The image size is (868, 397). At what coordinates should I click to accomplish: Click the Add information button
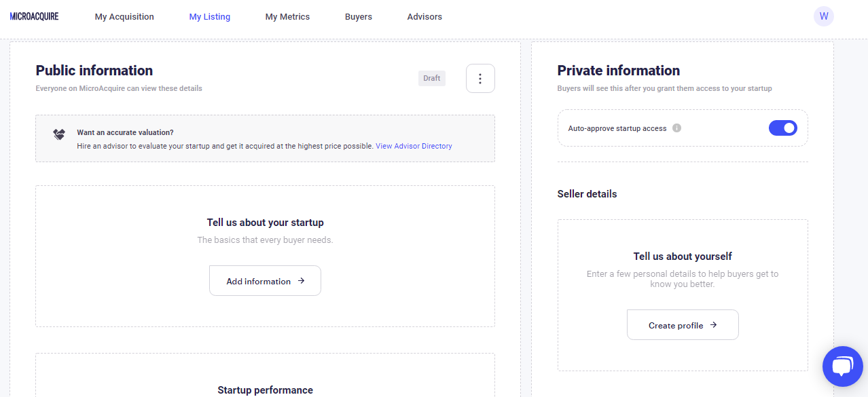coord(265,281)
